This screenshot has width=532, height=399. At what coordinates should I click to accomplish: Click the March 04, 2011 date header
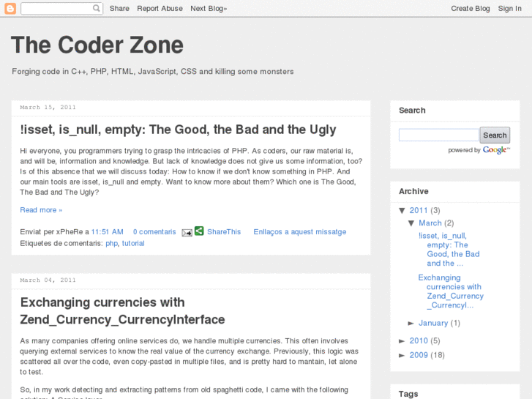tap(48, 280)
